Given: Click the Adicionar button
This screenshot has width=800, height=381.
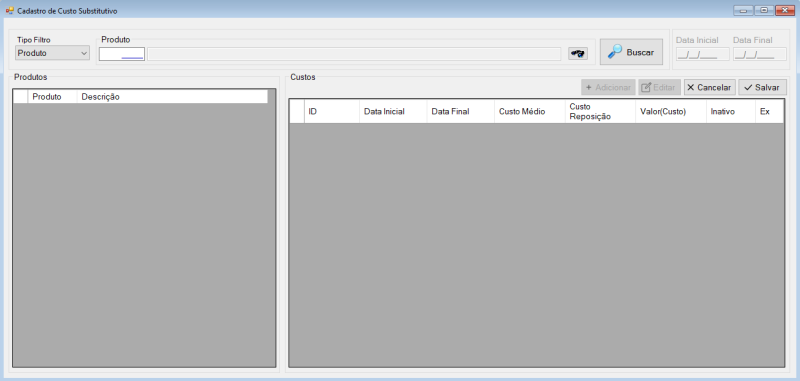Looking at the screenshot, I should 608,87.
